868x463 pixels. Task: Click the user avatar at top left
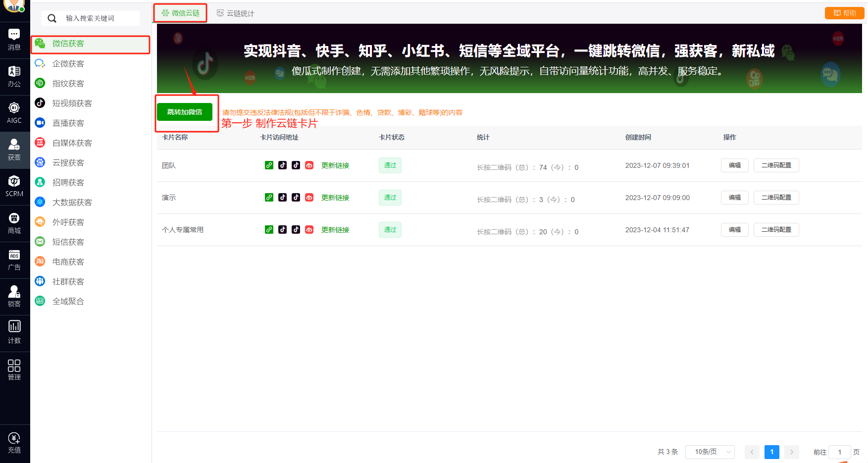click(14, 5)
